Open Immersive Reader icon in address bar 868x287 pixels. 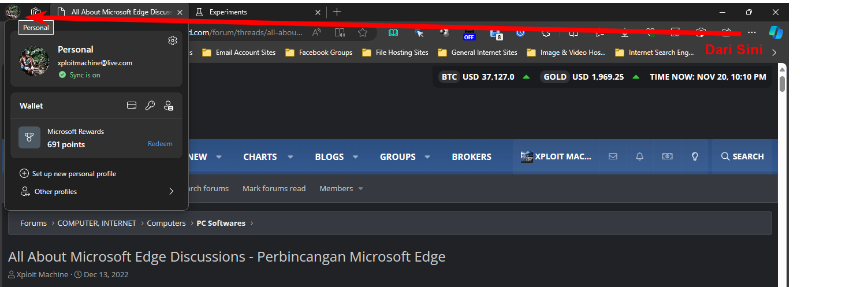[x=340, y=32]
